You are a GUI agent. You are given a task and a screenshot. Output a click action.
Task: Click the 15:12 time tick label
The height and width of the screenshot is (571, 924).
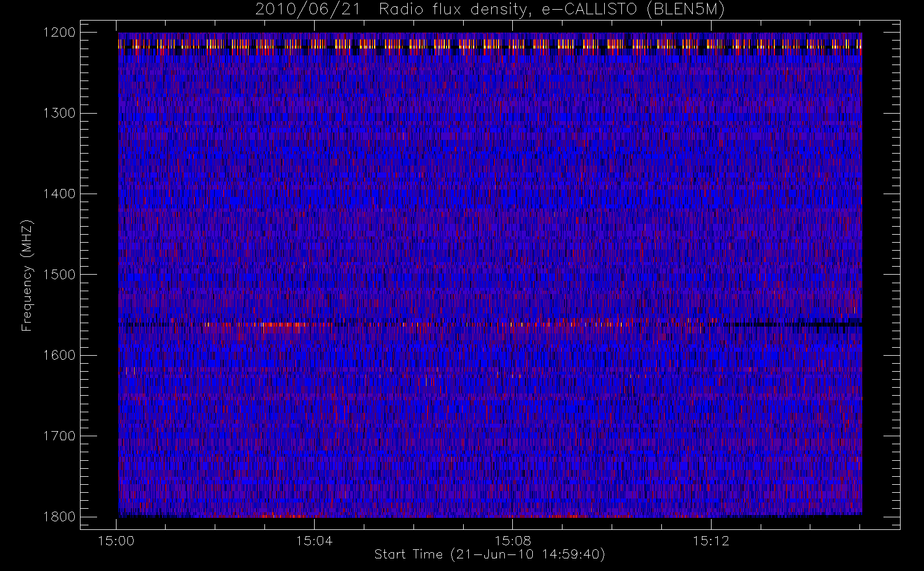pos(711,541)
